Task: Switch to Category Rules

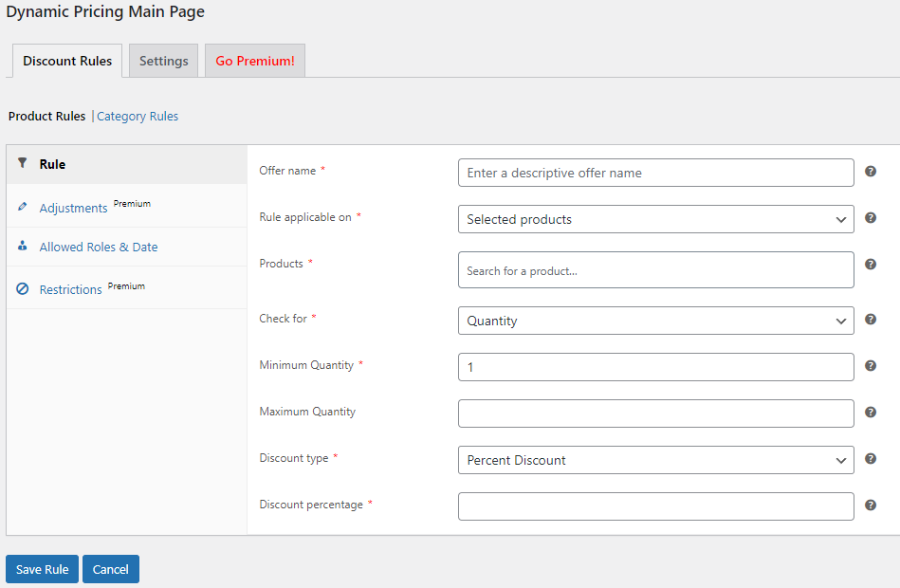Action: click(137, 116)
